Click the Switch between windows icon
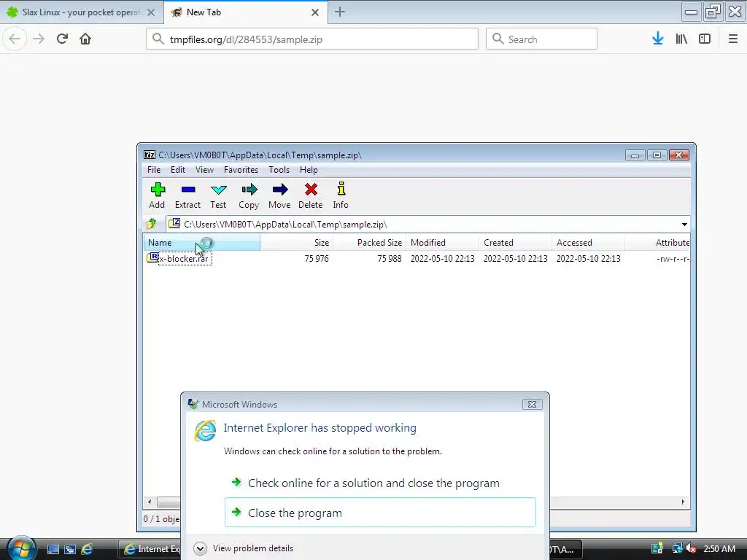 pyautogui.click(x=70, y=549)
